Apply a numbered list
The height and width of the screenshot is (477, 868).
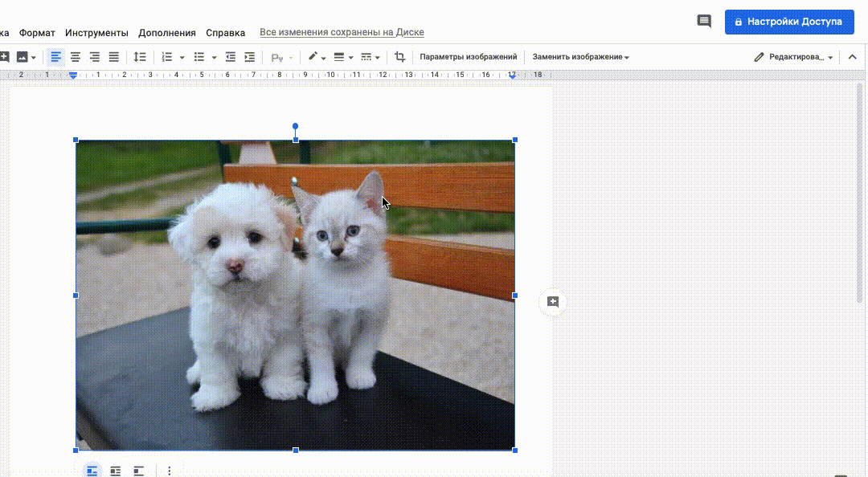pos(166,57)
